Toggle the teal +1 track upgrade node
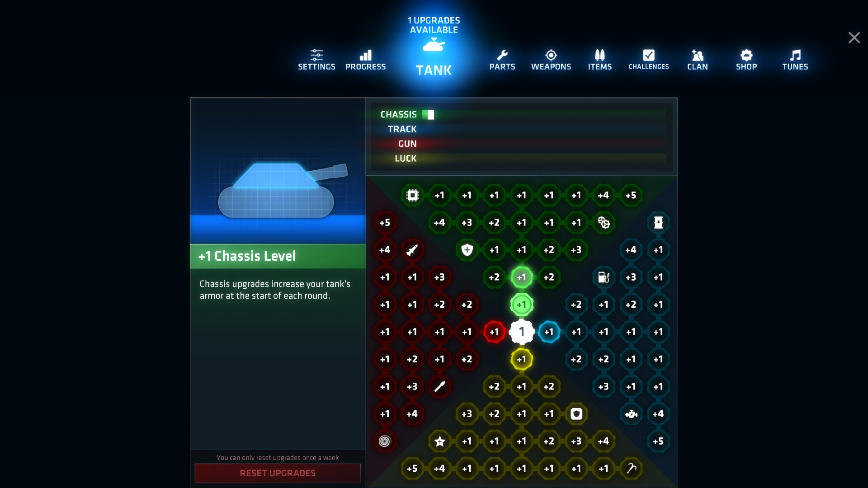Viewport: 868px width, 488px height. (x=548, y=332)
